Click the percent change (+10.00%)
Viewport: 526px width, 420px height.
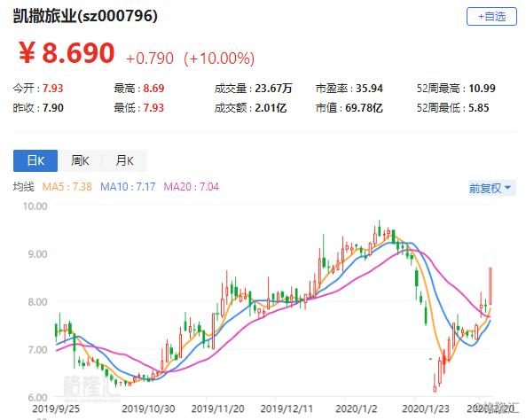(219, 58)
